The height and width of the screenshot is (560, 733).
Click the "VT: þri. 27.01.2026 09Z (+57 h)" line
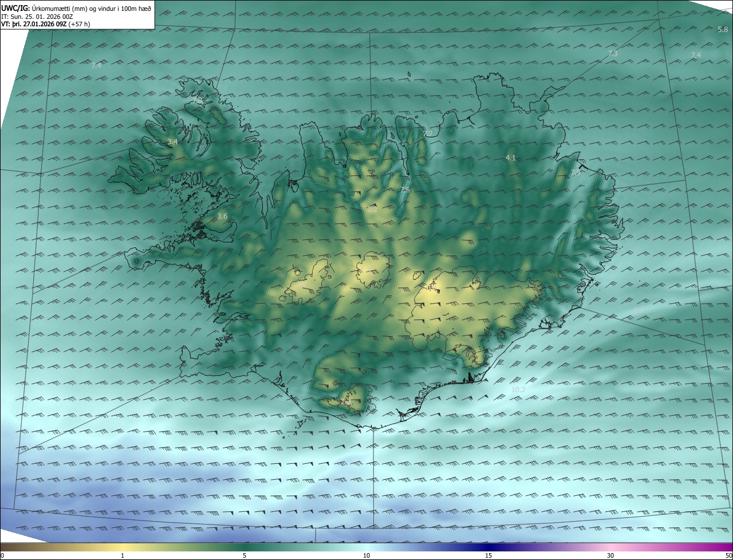click(46, 24)
